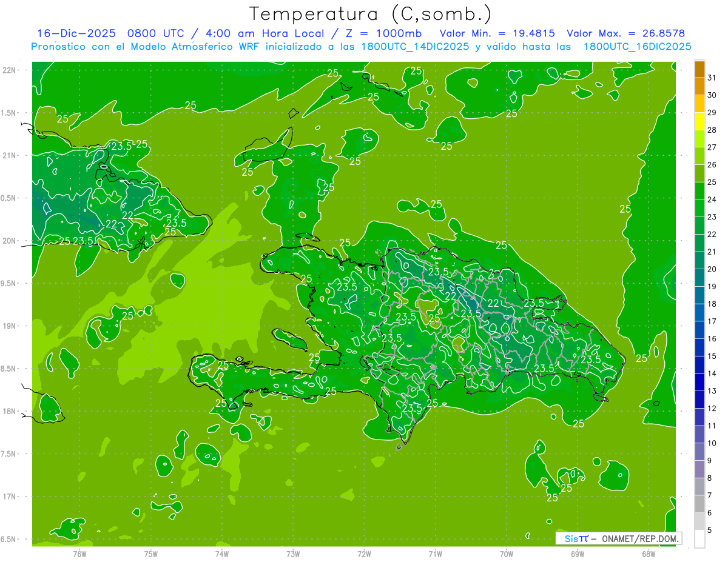Screen dimensions: 728x562
Task: Click the '72W' longitude axis label
Action: click(364, 554)
